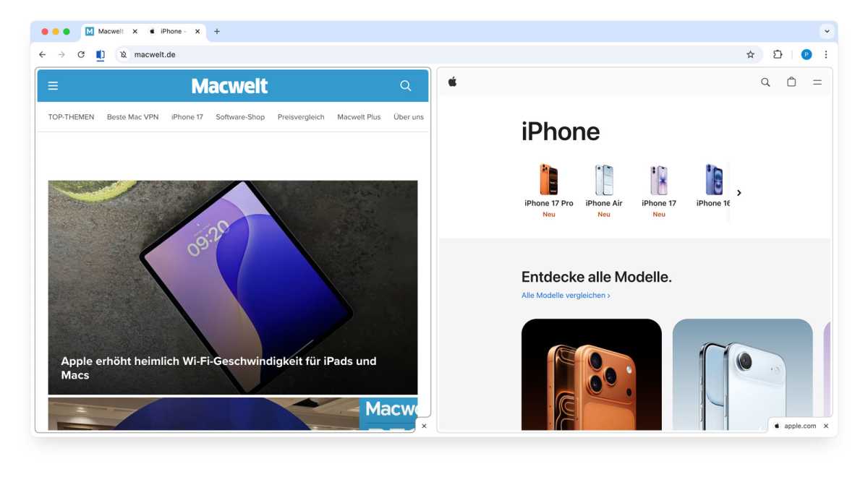Open the Chrome three-dot menu

click(826, 54)
